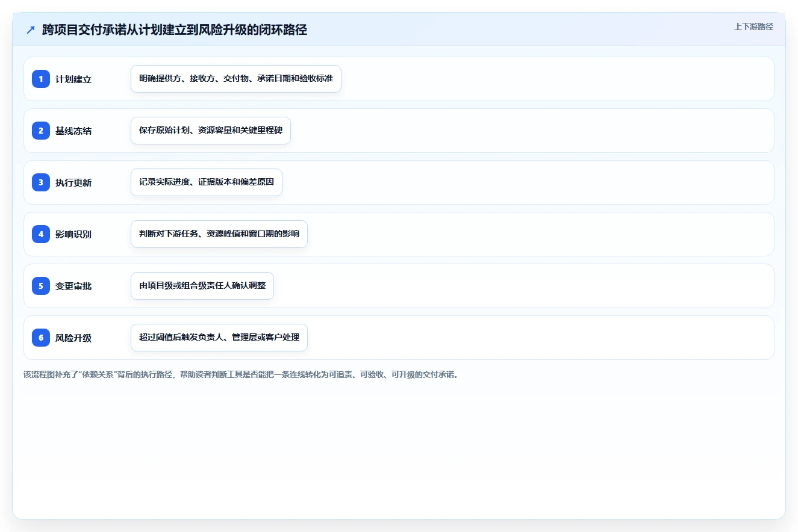This screenshot has height=532, width=798.
Task: Select the 风险升级 step label
Action: (73, 338)
